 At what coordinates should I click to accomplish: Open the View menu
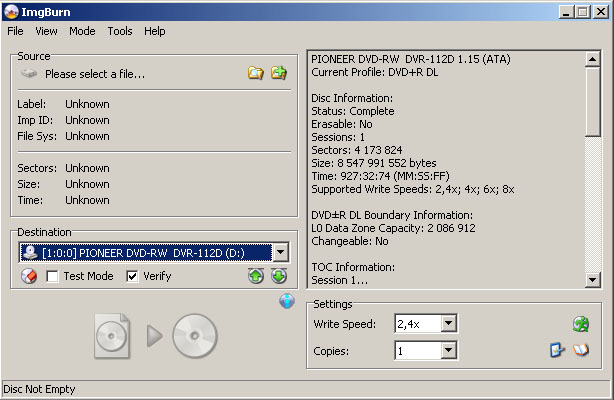click(47, 31)
